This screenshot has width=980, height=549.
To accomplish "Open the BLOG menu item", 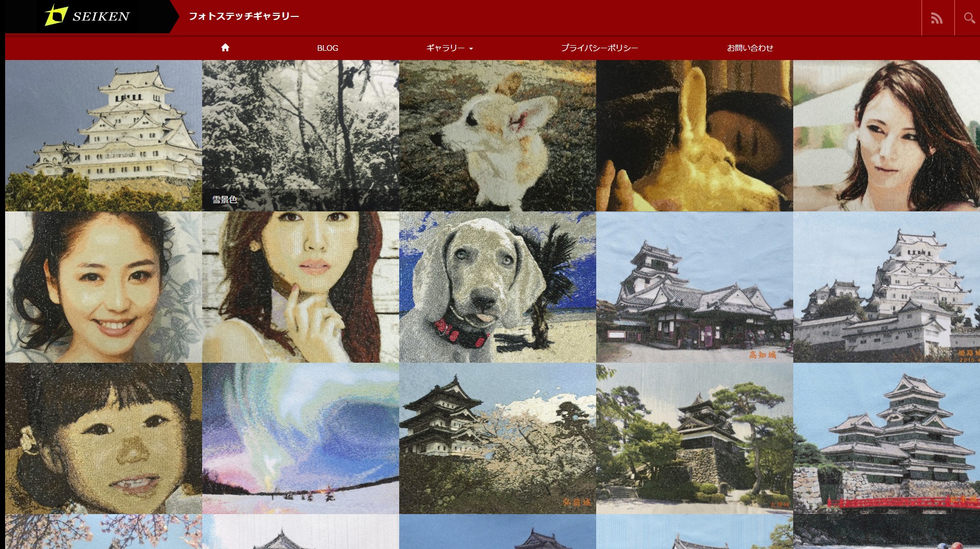I will click(327, 48).
